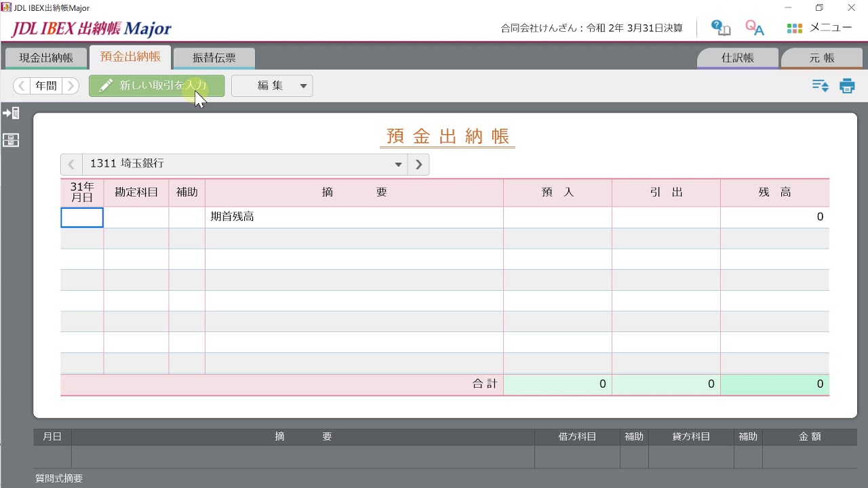Click the 借方科目 header in bottom panel
868x488 pixels.
[577, 437]
